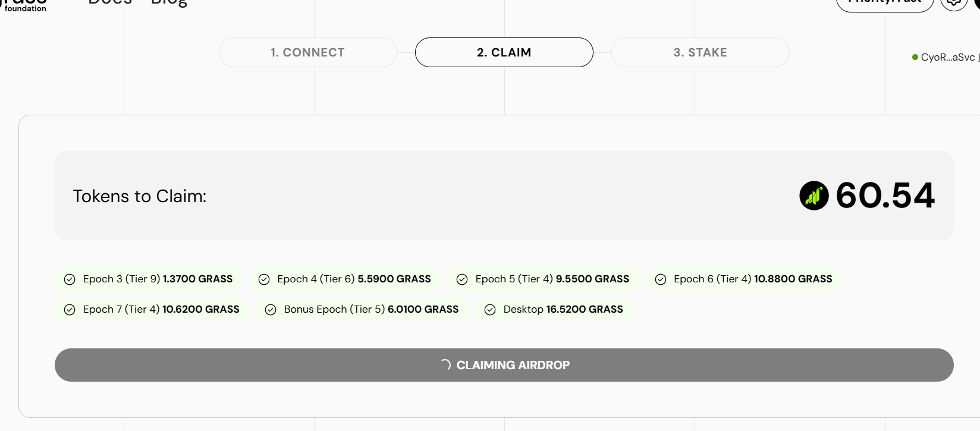This screenshot has height=431, width=980.
Task: Open the settings gear in the header
Action: [x=954, y=3]
